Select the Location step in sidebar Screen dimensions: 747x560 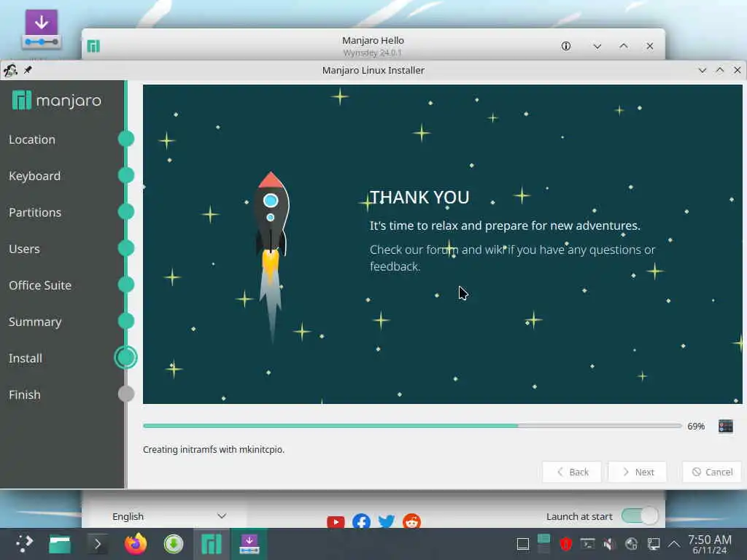coord(32,139)
